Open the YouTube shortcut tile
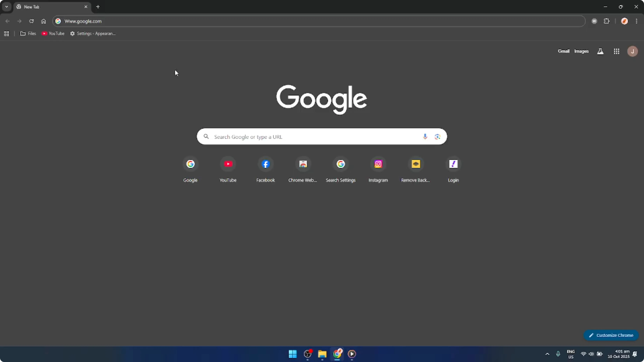The height and width of the screenshot is (362, 644). (228, 170)
